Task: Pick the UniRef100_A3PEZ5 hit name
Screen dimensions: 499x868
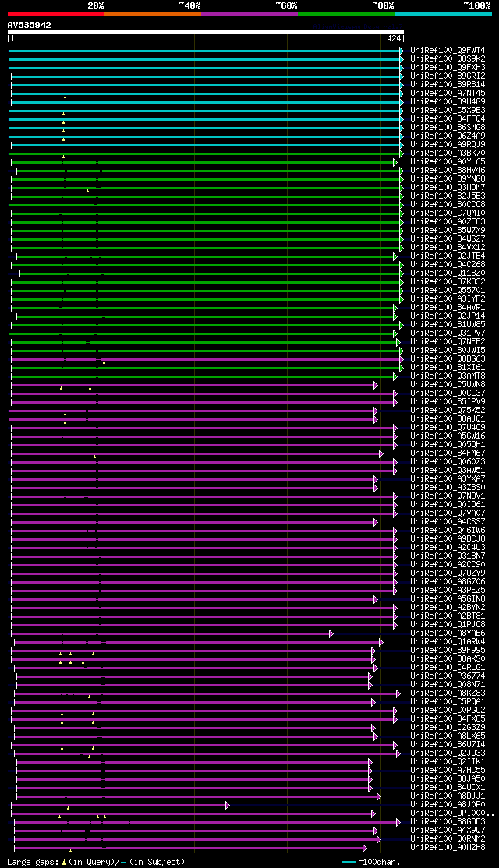Action: [448, 591]
